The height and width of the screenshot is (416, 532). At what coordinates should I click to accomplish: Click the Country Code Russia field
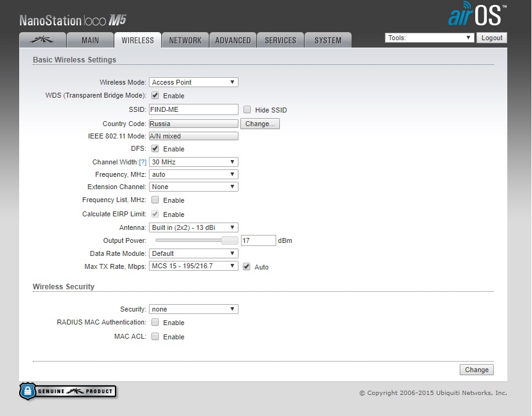(193, 124)
